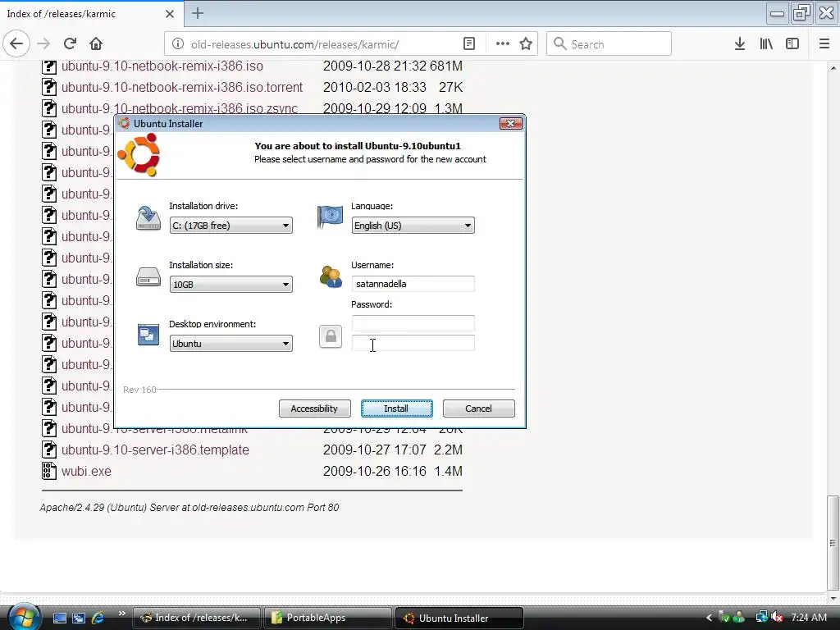Open ubuntu-9.10-server-i386.template link
Image resolution: width=840 pixels, height=630 pixels.
155,450
